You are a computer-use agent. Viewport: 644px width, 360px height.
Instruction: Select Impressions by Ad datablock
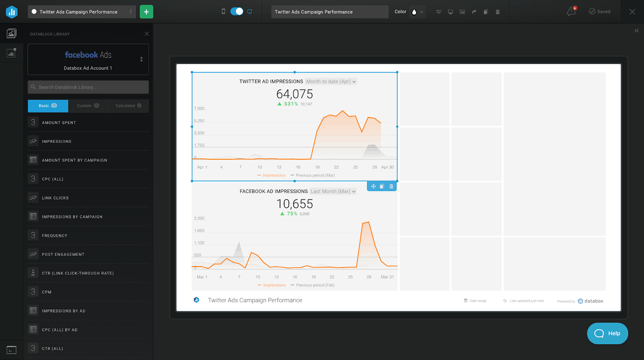click(88, 311)
